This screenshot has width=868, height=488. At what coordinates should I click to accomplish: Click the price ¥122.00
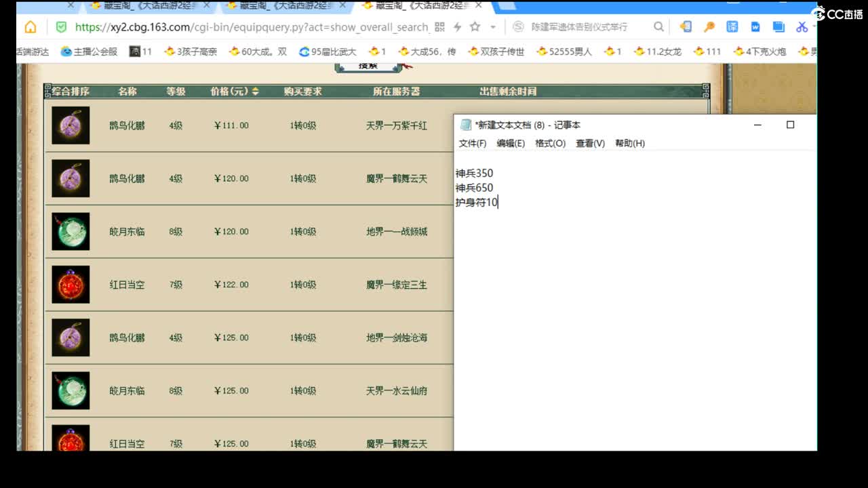(231, 285)
